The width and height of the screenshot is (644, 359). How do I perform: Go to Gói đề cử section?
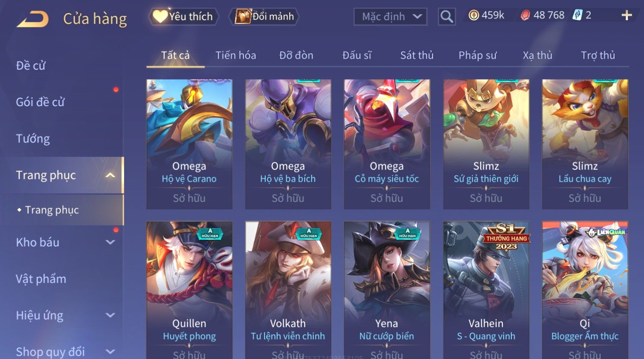(x=40, y=102)
